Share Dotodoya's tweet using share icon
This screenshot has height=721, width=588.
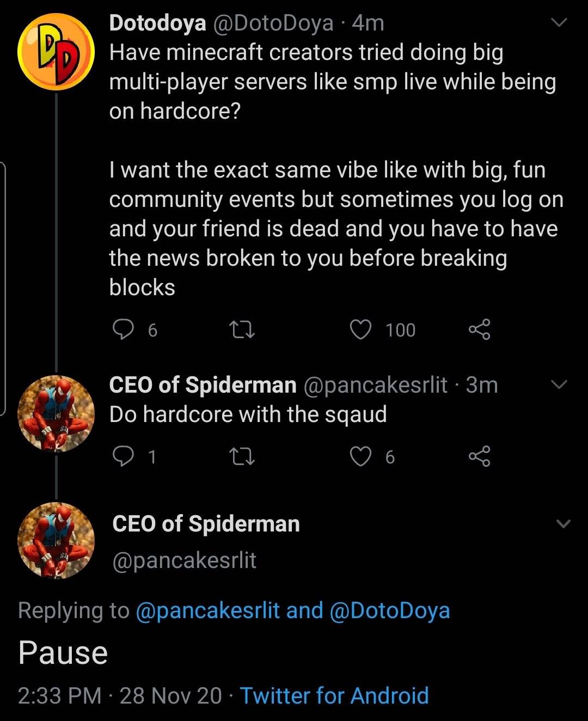[x=479, y=329]
